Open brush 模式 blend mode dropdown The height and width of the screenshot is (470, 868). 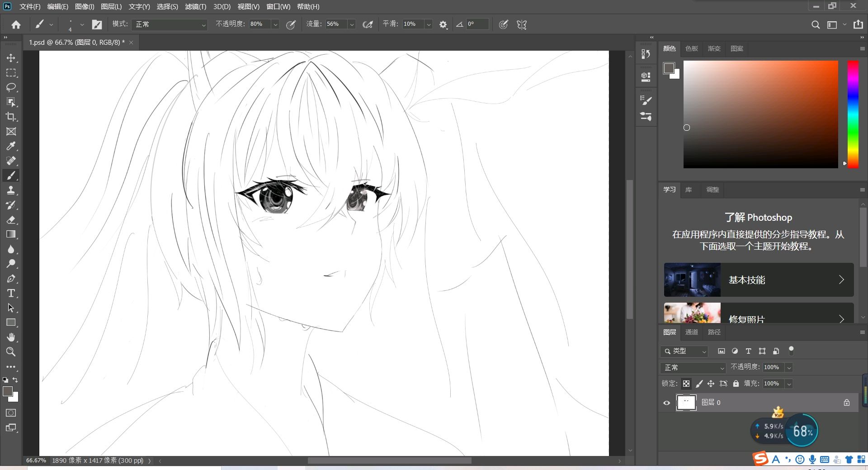click(169, 24)
